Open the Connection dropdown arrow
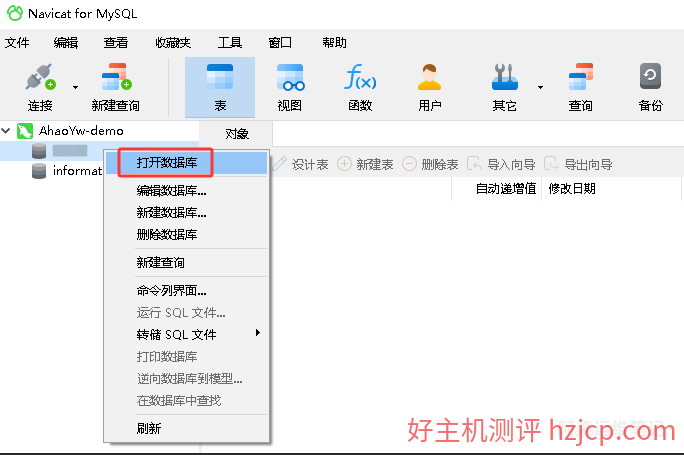 (x=75, y=87)
